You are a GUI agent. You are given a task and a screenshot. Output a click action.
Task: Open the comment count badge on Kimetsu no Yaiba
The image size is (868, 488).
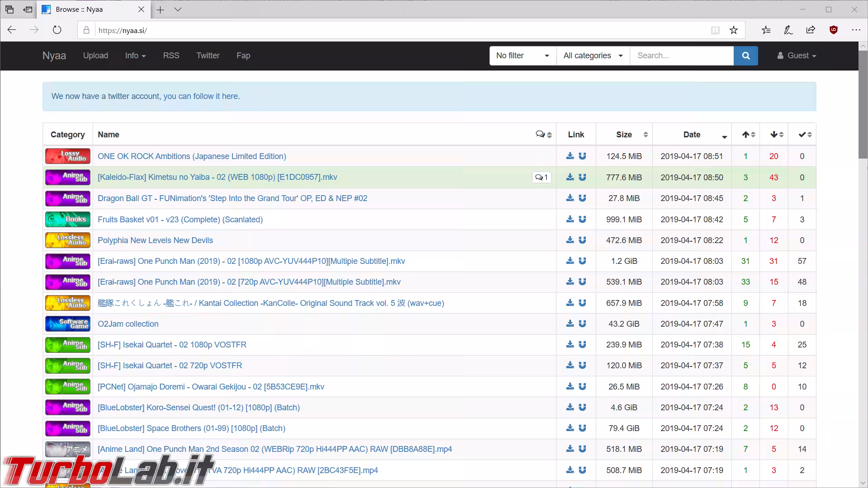541,177
